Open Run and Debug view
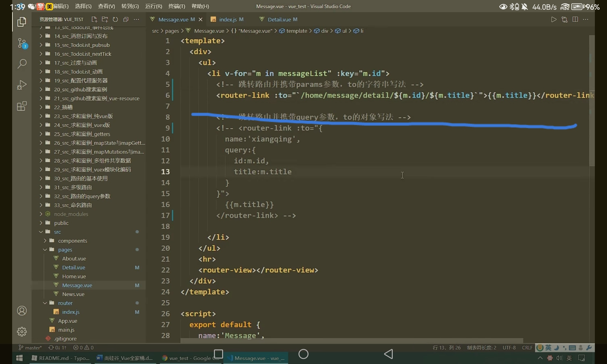This screenshot has height=364, width=607. click(22, 85)
